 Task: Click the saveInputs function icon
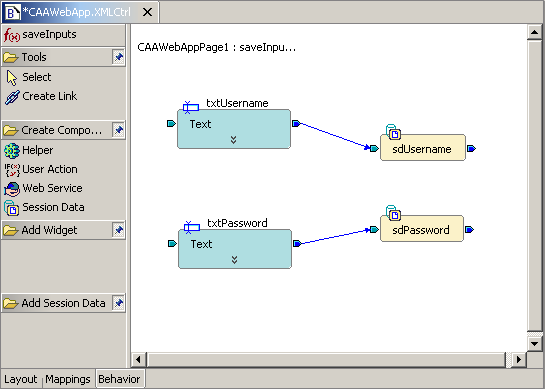point(11,35)
